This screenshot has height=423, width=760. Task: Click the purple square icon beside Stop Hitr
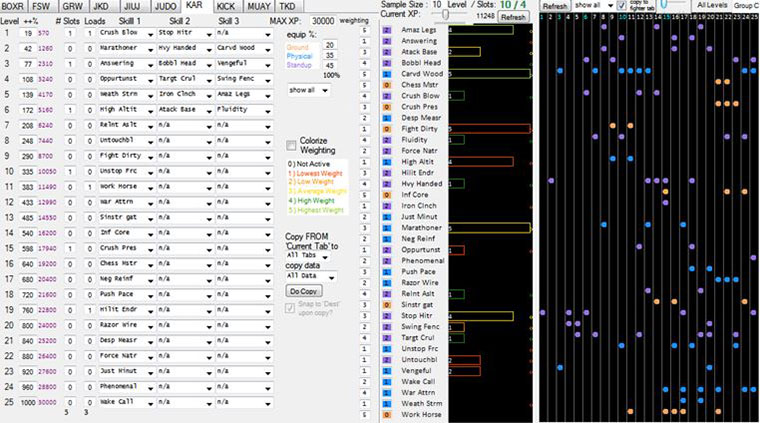click(x=387, y=316)
